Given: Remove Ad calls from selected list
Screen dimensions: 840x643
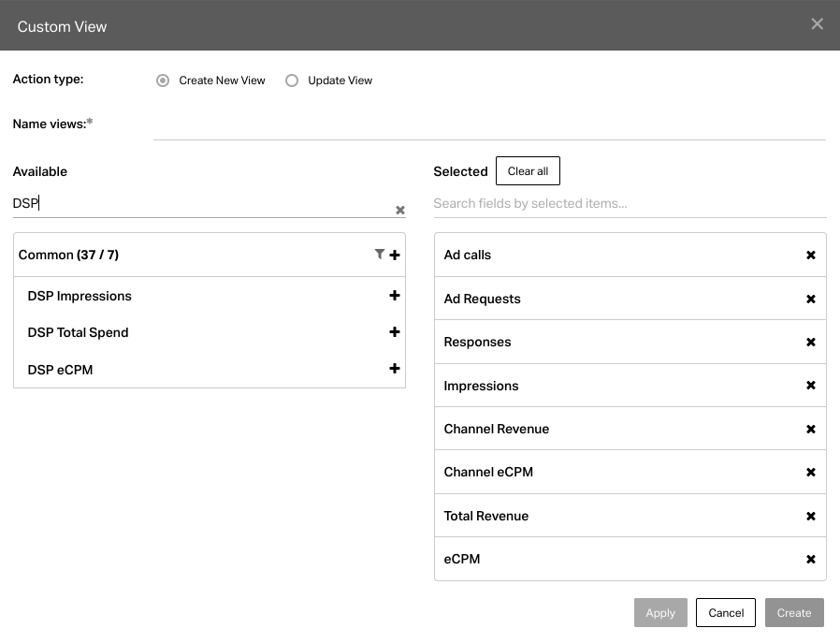Looking at the screenshot, I should pos(811,255).
